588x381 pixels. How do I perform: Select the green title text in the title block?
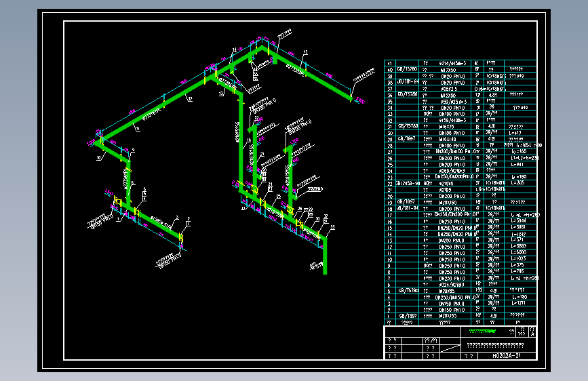[x=482, y=332]
